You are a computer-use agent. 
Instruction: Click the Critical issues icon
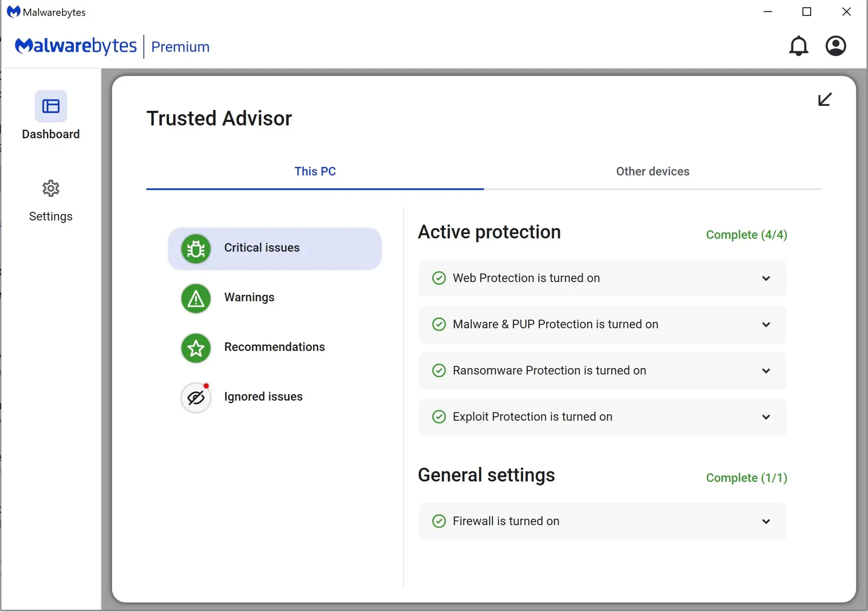point(196,248)
